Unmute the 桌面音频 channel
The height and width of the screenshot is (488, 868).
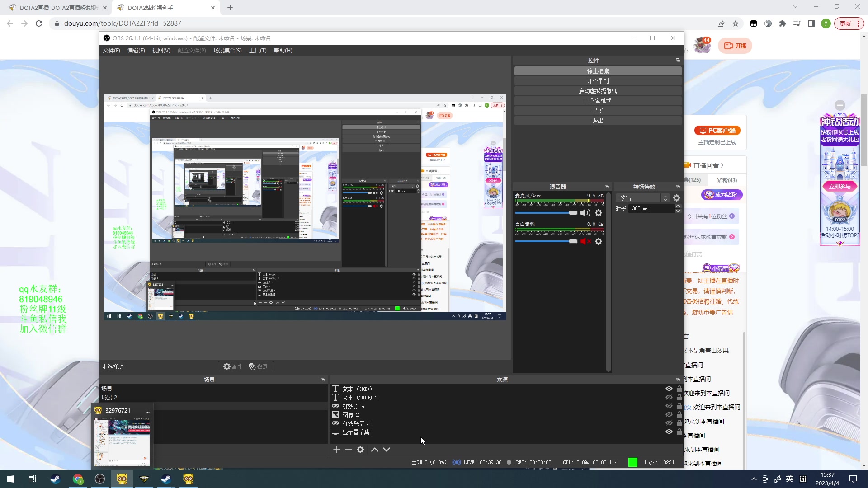(585, 241)
